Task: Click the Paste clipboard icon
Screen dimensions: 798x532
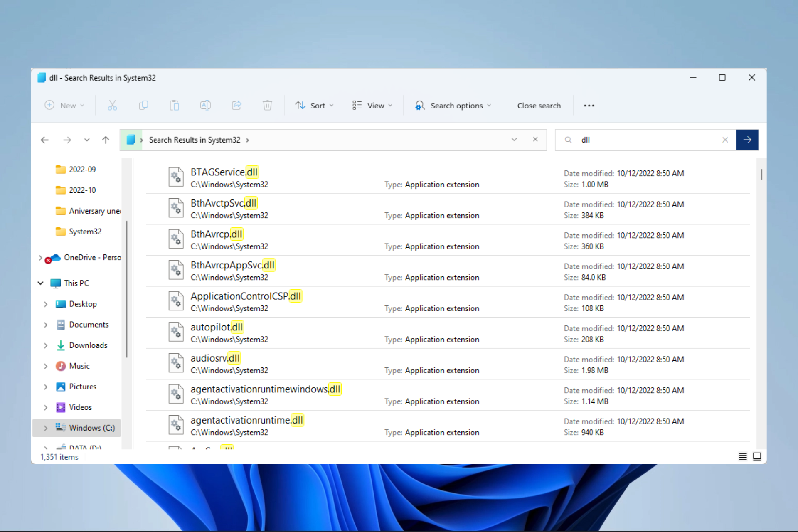Action: pyautogui.click(x=174, y=106)
